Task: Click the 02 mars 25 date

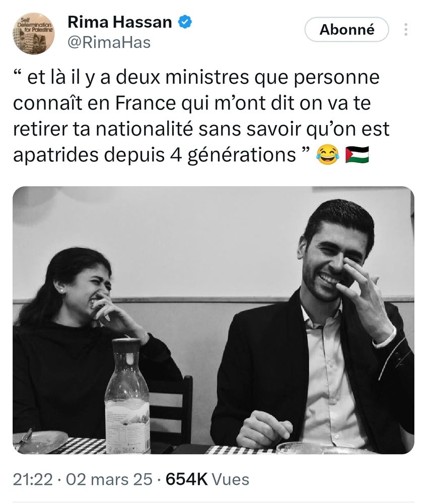Action: 109,479
